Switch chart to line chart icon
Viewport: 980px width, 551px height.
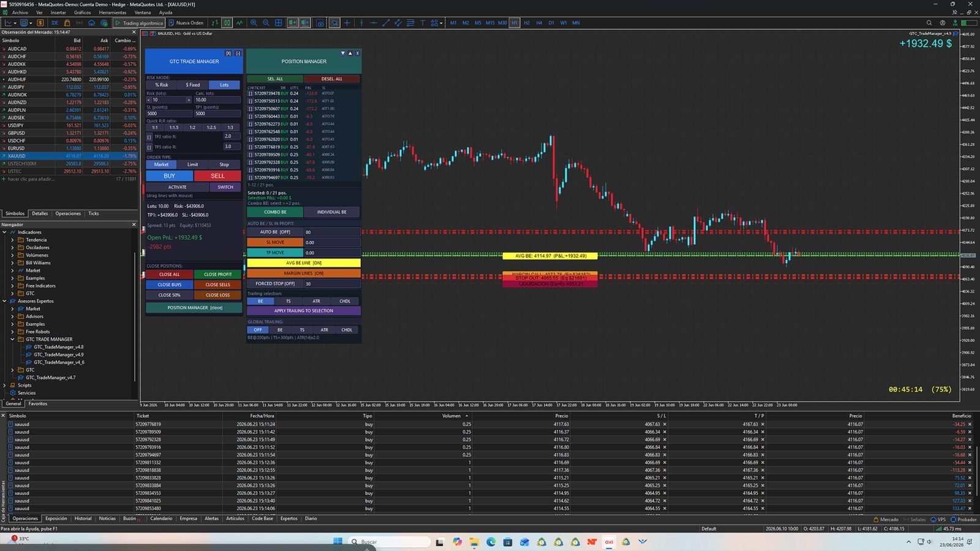tap(239, 23)
